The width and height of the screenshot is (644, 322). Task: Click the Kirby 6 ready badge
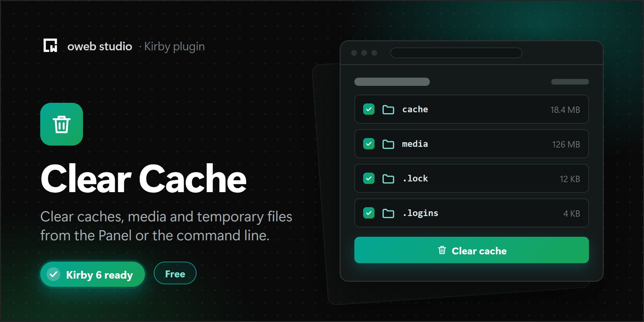[92, 274]
